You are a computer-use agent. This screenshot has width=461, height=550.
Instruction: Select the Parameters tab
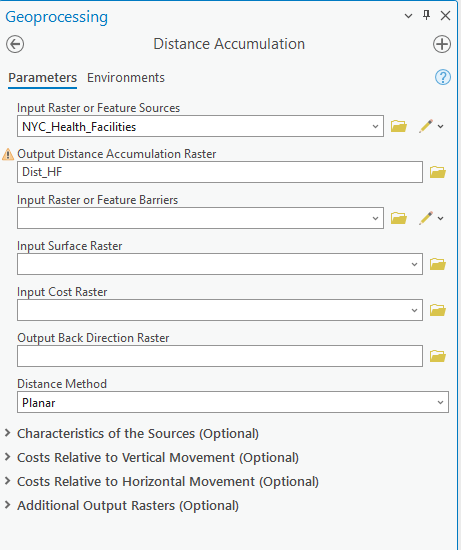42,78
